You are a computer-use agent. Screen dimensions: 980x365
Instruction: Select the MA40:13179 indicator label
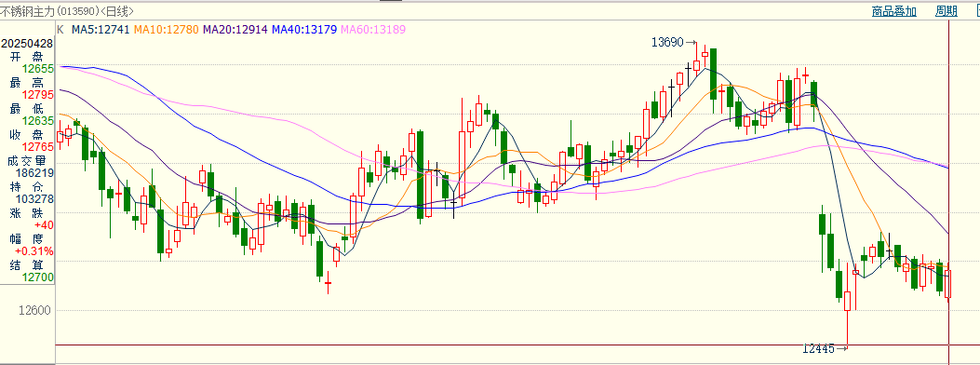(x=305, y=30)
